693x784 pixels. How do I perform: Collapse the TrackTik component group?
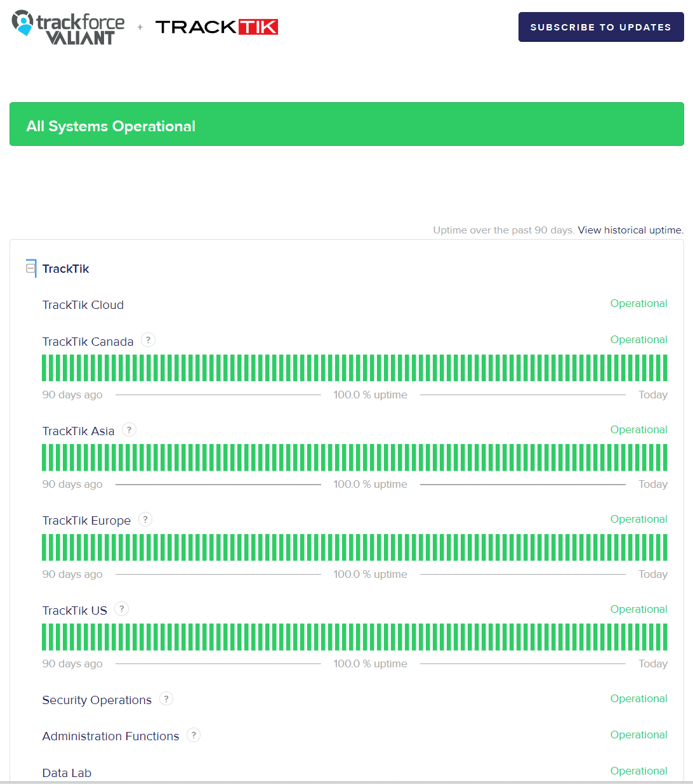30,268
